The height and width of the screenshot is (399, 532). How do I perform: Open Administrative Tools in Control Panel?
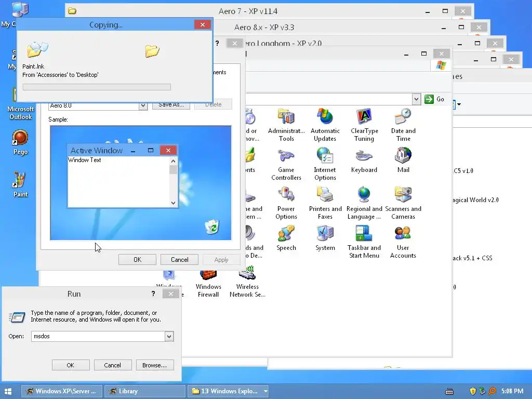click(286, 125)
